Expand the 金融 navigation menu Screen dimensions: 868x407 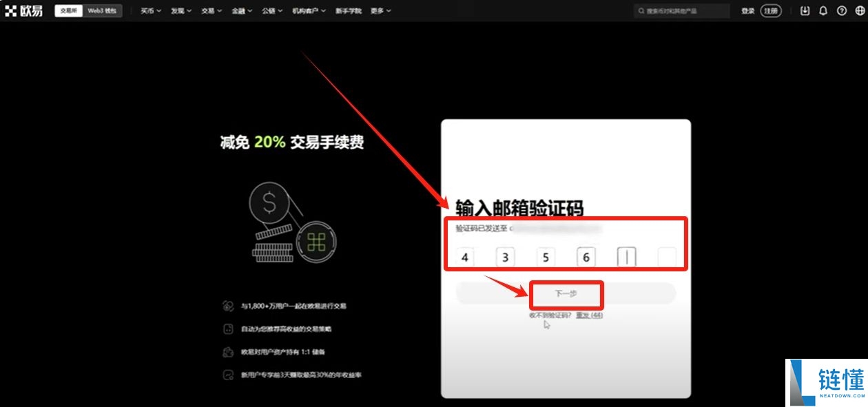(x=242, y=11)
